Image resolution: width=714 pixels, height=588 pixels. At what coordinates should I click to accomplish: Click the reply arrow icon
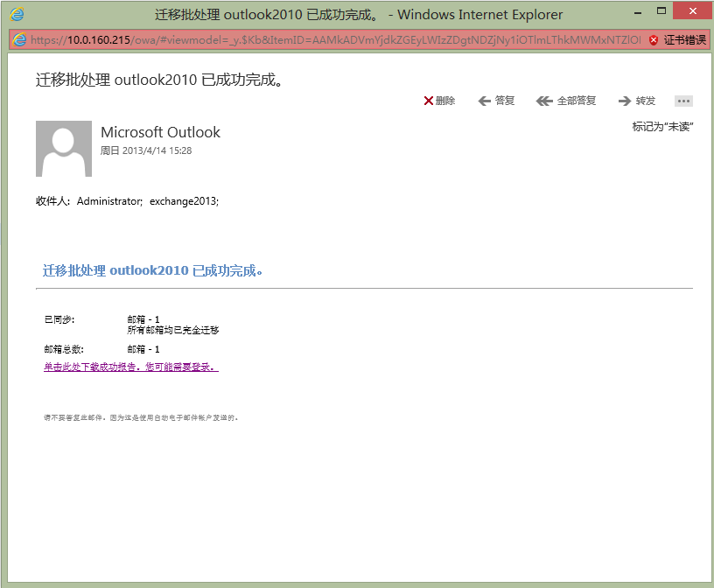coord(485,101)
